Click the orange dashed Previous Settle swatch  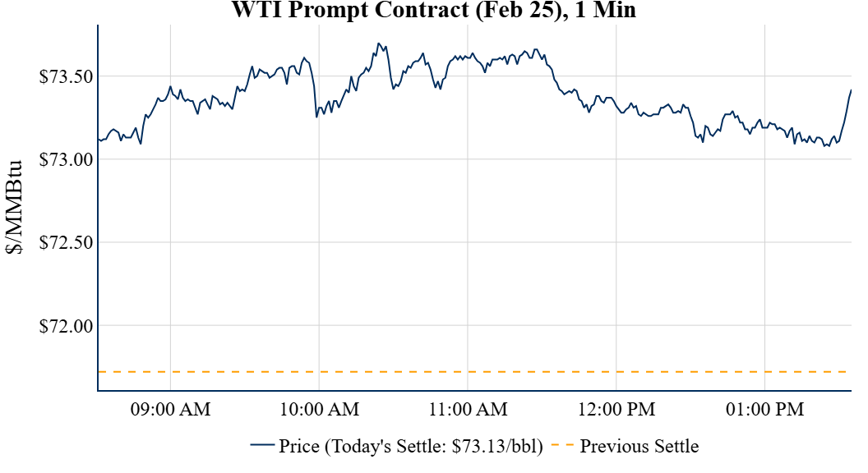563,447
